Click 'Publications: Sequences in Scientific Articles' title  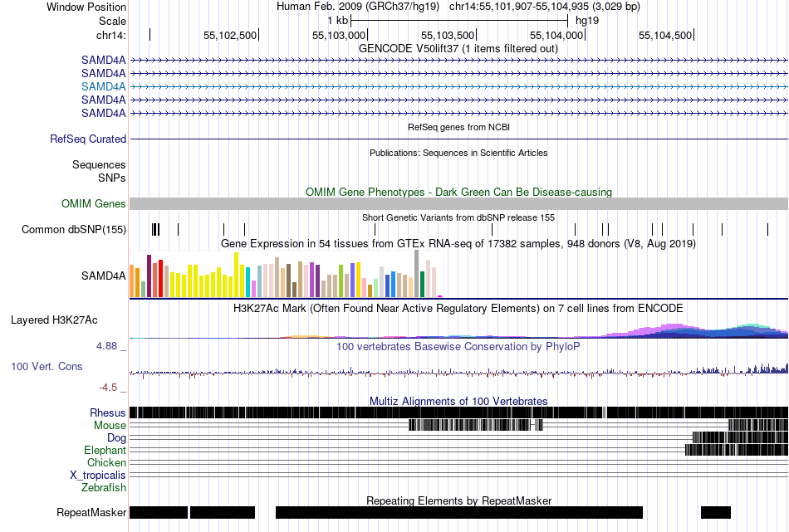click(458, 153)
